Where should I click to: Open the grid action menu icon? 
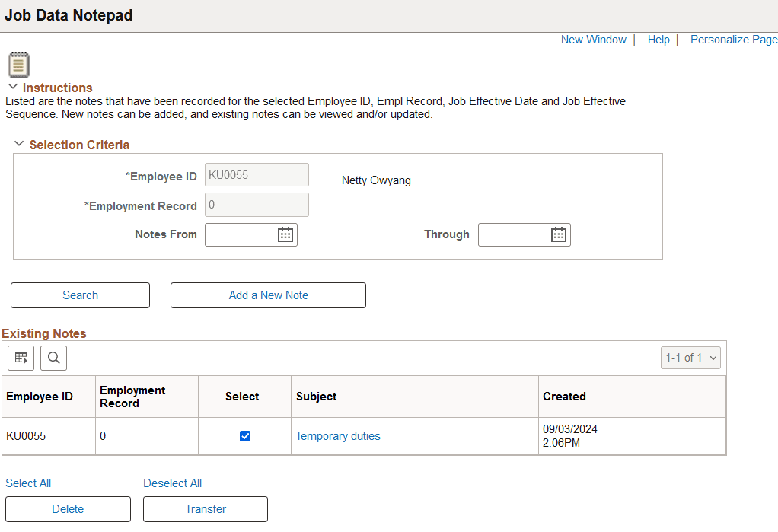click(x=21, y=358)
